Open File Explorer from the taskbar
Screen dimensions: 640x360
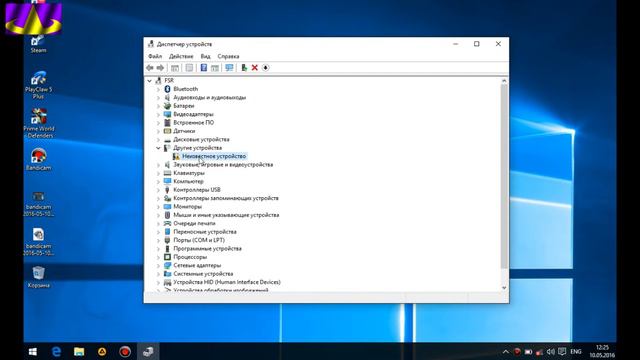pos(79,351)
